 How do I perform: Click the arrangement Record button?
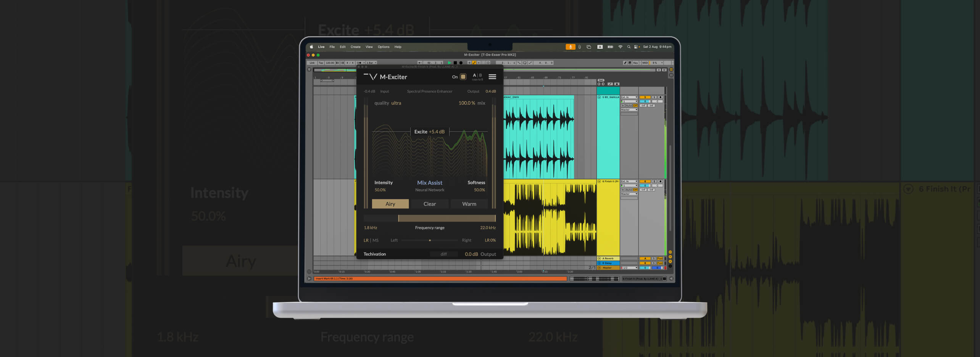[461, 63]
